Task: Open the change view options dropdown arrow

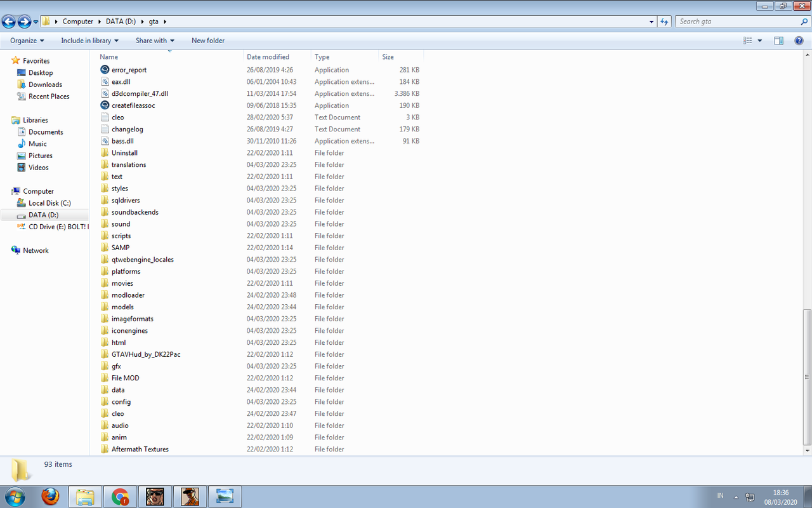Action: (760, 41)
